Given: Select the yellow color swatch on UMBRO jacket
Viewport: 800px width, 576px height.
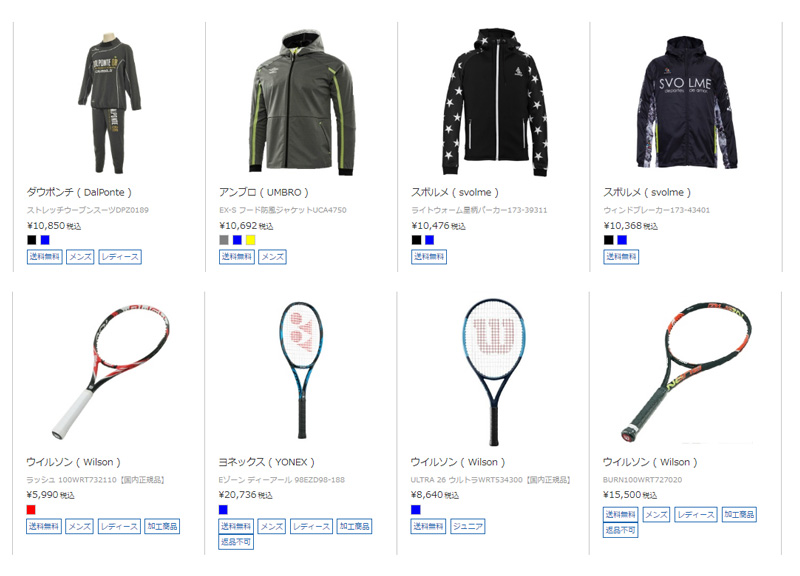Looking at the screenshot, I should [x=251, y=240].
